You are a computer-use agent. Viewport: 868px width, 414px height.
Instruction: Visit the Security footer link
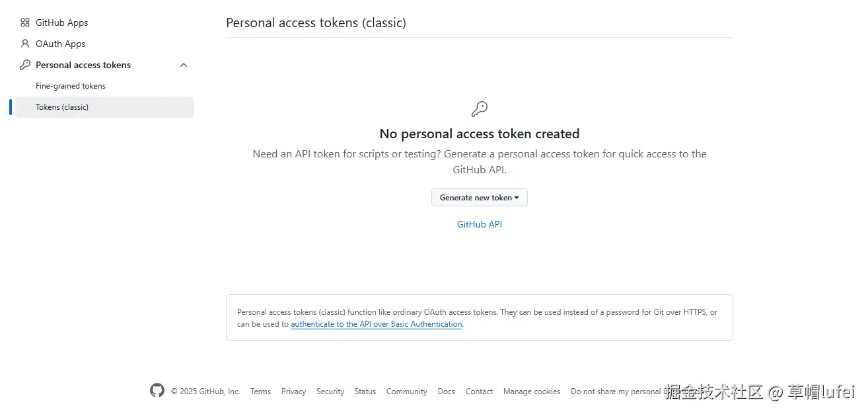coord(330,392)
